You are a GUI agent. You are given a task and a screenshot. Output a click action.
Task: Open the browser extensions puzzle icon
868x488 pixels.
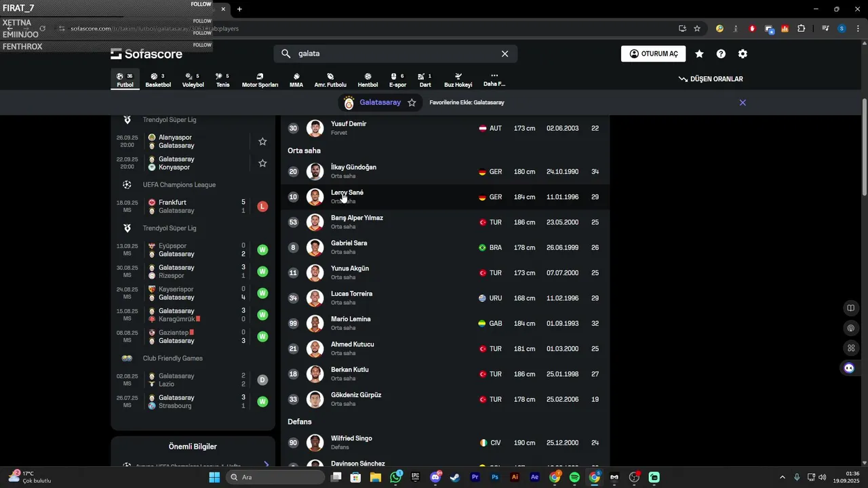coord(802,28)
